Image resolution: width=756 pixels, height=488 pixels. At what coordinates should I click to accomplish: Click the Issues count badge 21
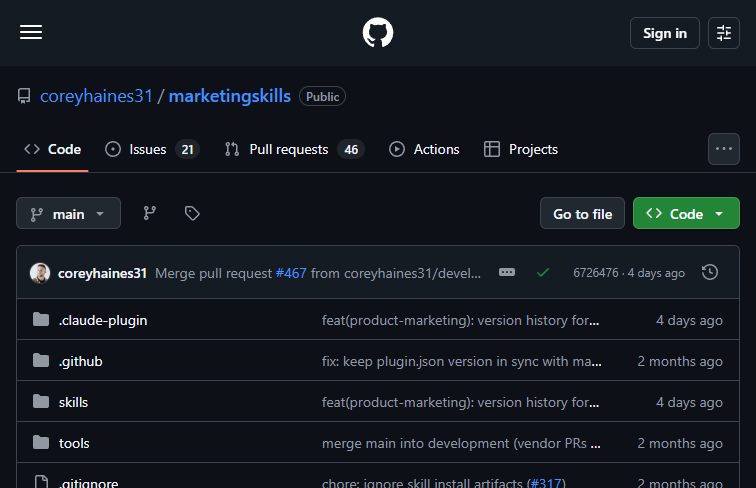click(187, 149)
